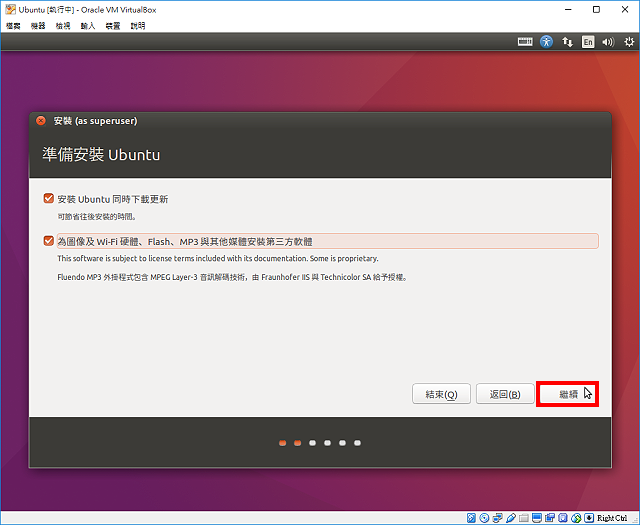Click the CPU virtualization chip icon in status bar

click(563, 518)
